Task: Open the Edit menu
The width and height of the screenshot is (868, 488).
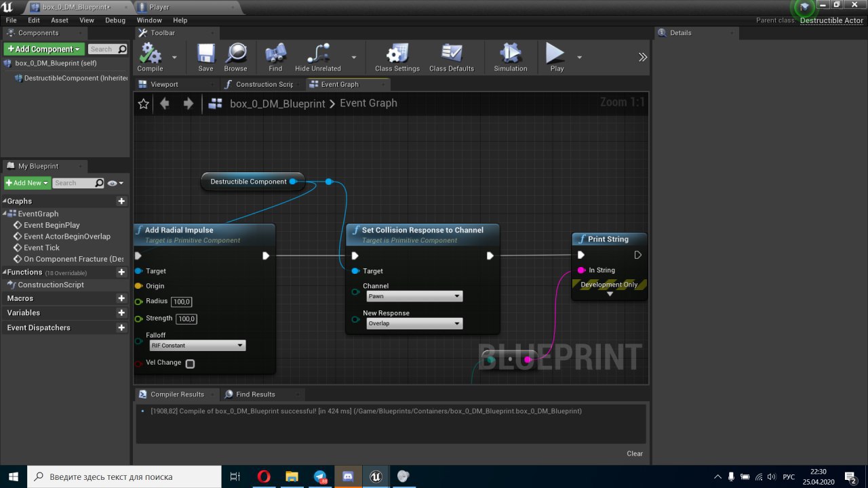Action: [34, 20]
